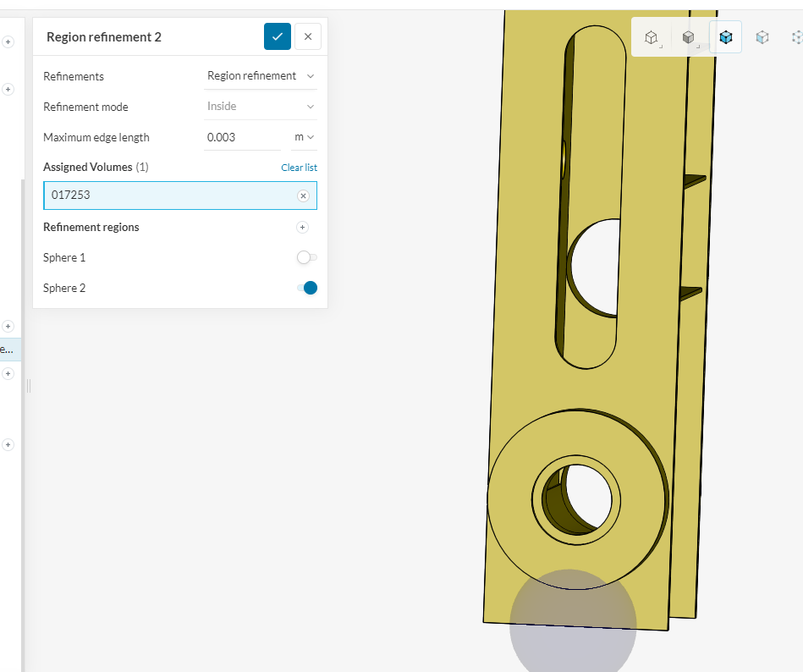Open the meter unit dropdown

(x=305, y=137)
